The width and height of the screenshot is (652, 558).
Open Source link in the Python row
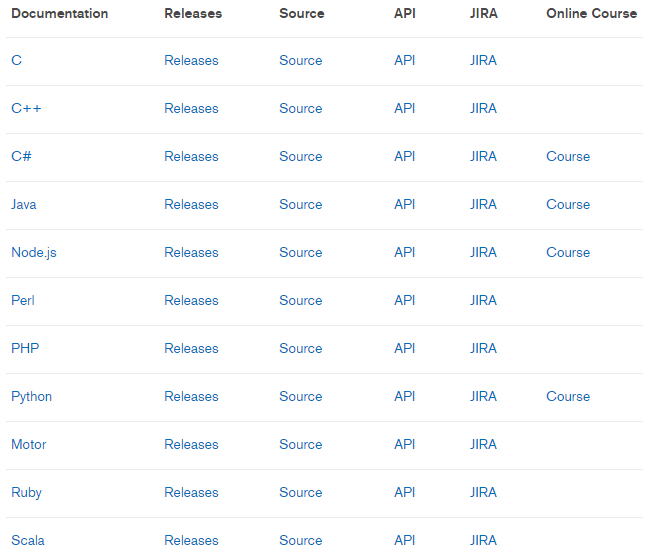[301, 397]
